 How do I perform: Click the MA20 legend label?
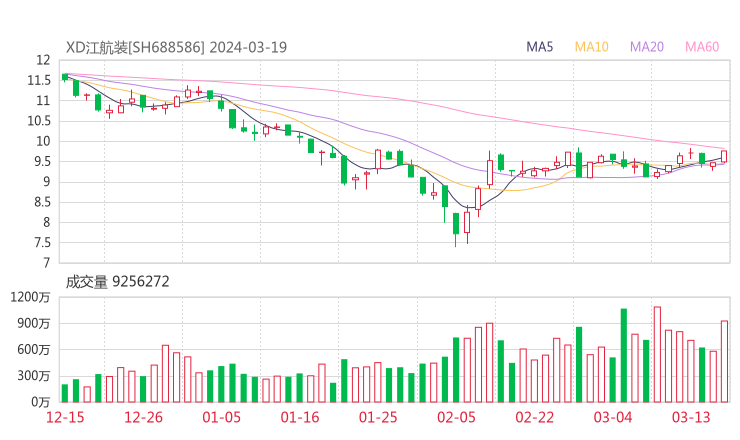[647, 47]
